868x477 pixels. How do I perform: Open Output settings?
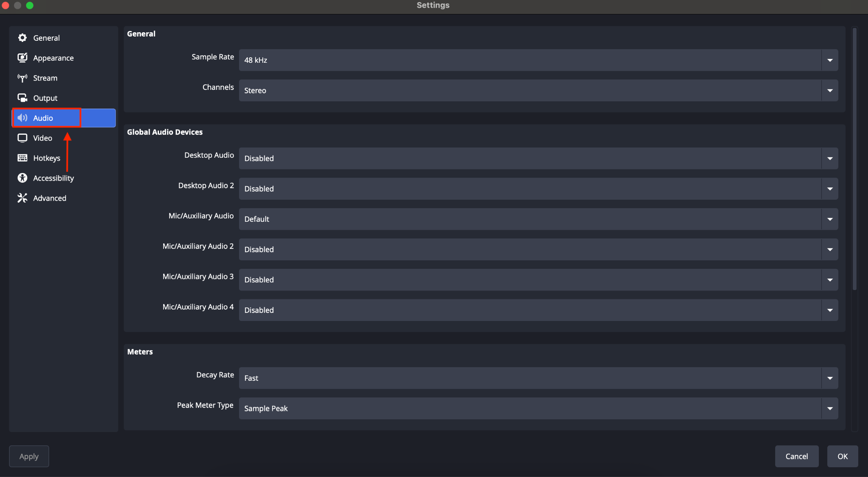click(x=64, y=98)
